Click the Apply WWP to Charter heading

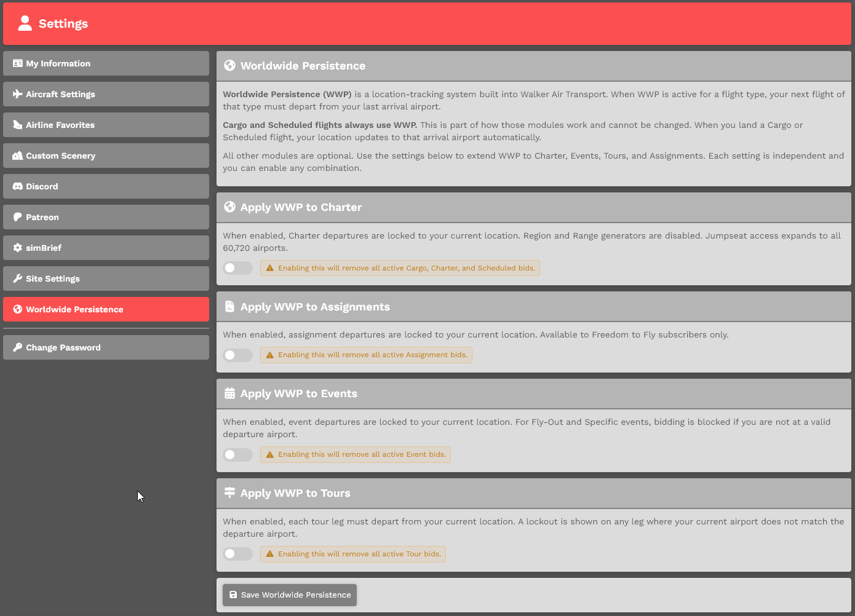[x=301, y=207]
